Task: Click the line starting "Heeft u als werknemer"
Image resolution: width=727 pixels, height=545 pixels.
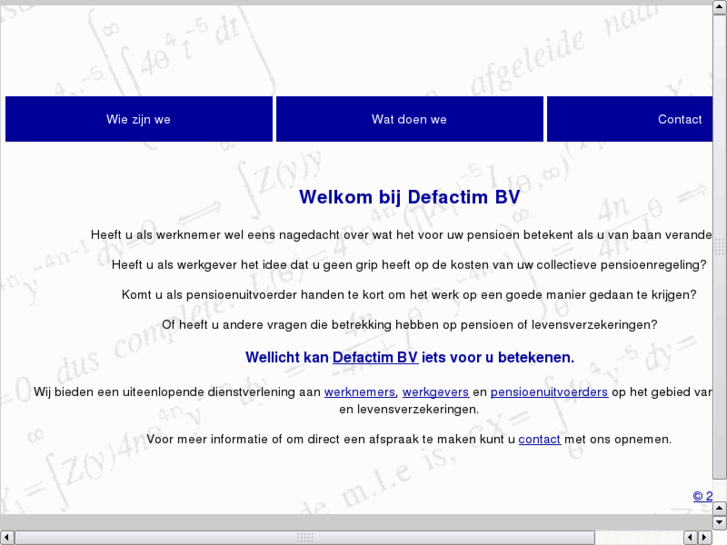Action: 402,235
